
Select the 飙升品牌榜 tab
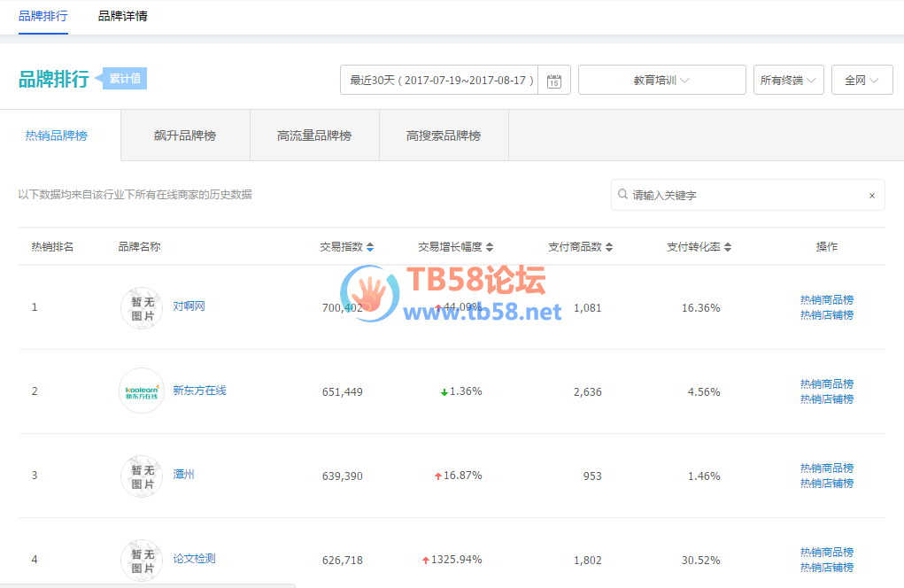click(x=184, y=135)
